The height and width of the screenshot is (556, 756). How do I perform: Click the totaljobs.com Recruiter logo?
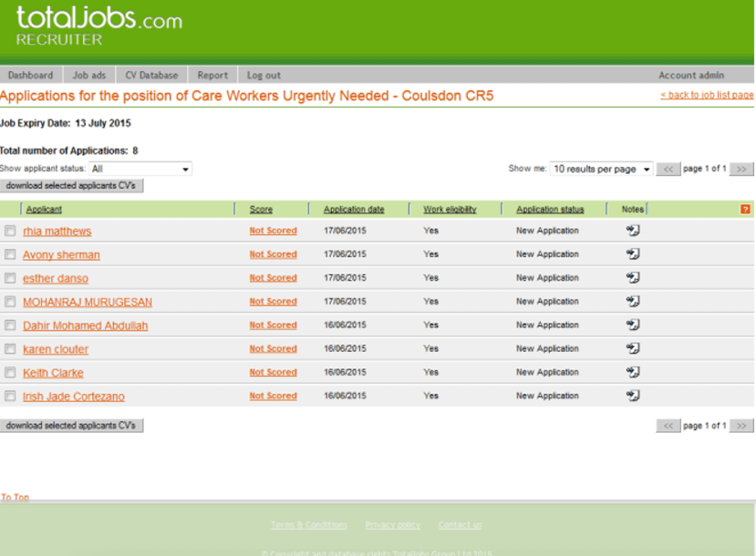(98, 26)
